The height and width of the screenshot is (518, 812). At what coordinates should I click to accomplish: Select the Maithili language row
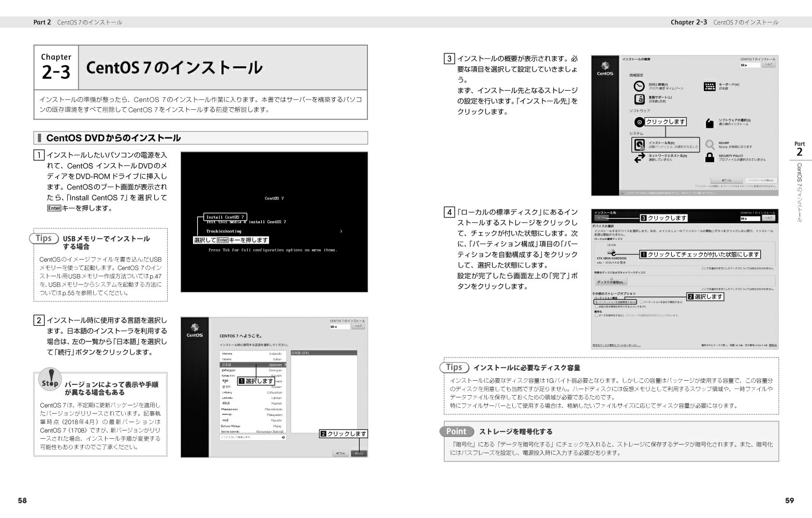point(253,404)
